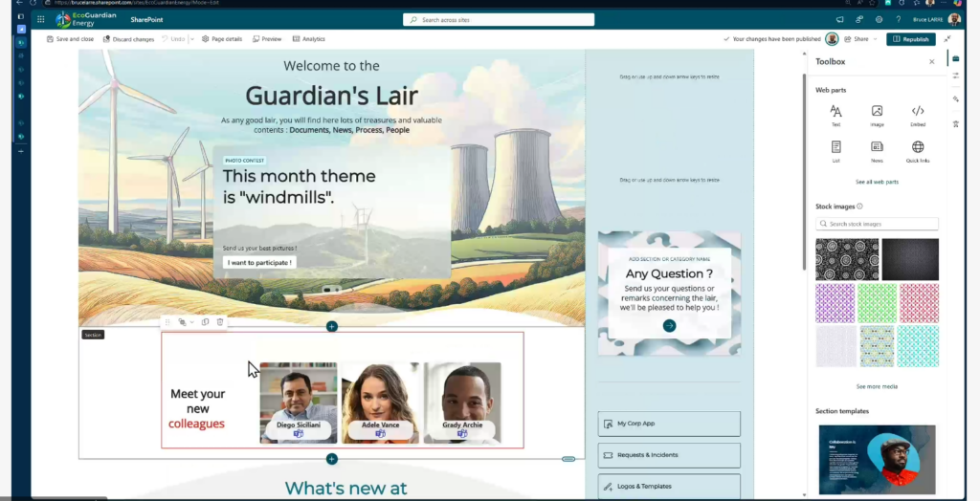The height and width of the screenshot is (501, 980).
Task: Click See all web parts link
Action: click(877, 182)
